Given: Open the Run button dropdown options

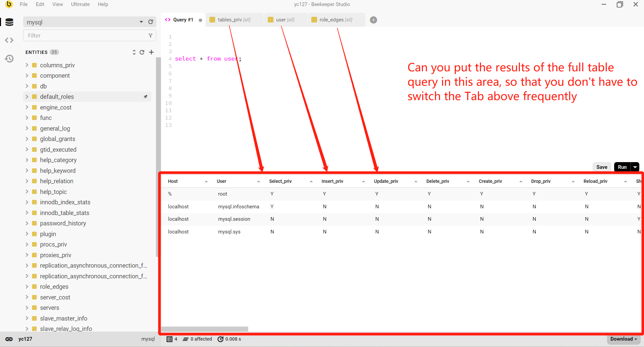Looking at the screenshot, I should 636,167.
